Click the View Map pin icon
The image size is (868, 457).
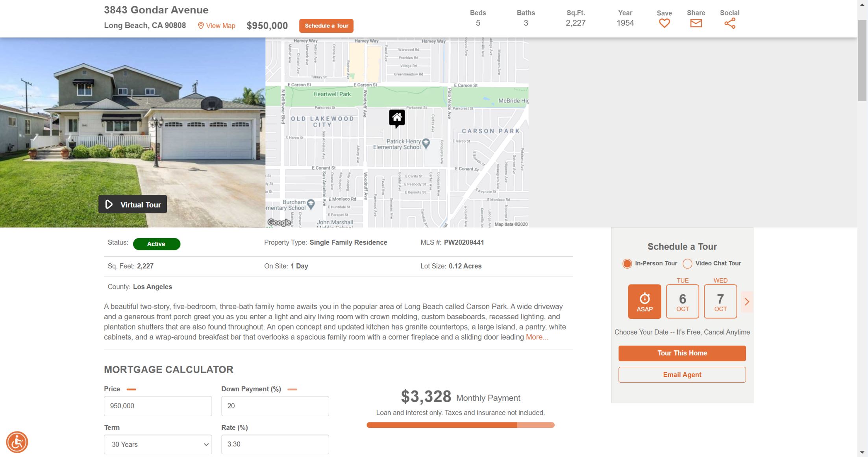pyautogui.click(x=201, y=25)
